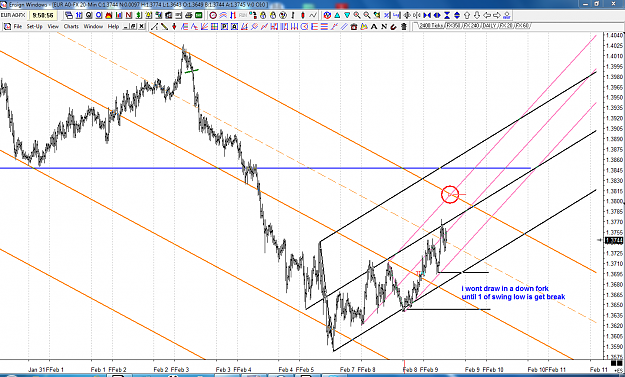Click the second magnifier zoom icon
This screenshot has height=377, width=625.
(x=367, y=15)
